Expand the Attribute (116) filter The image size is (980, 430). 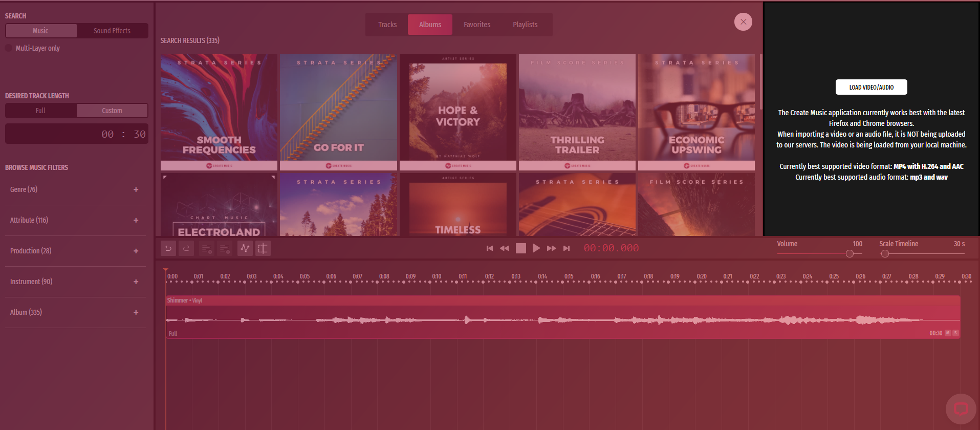click(x=75, y=220)
